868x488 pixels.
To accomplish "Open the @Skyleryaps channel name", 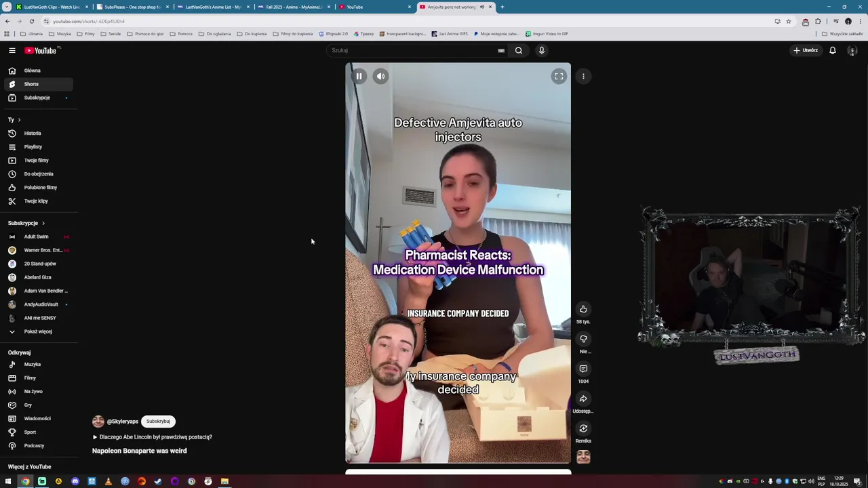I will (123, 422).
